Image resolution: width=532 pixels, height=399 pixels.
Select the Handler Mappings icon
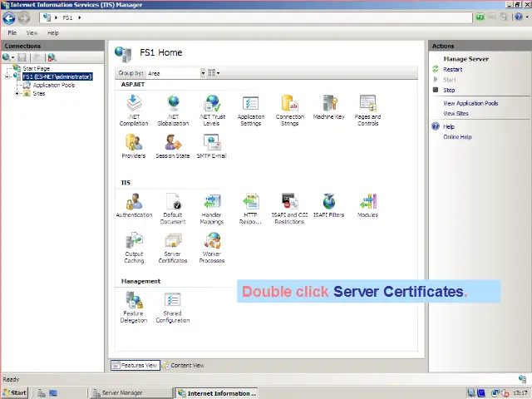pyautogui.click(x=212, y=209)
